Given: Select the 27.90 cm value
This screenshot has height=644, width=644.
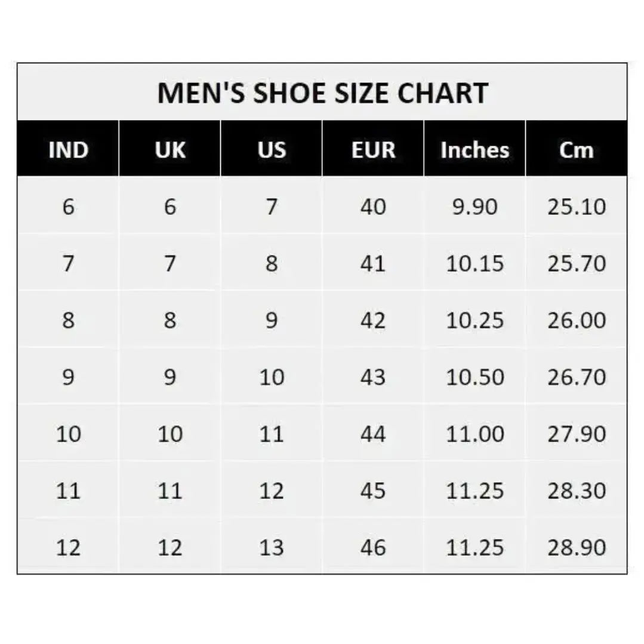Looking at the screenshot, I should [x=577, y=434].
